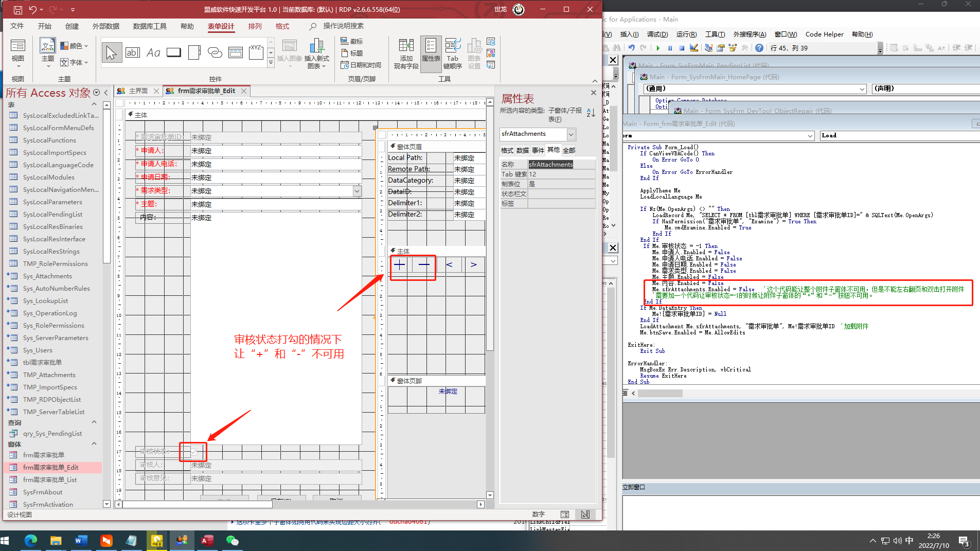
Task: Select the hyperlink control tool
Action: 215,52
